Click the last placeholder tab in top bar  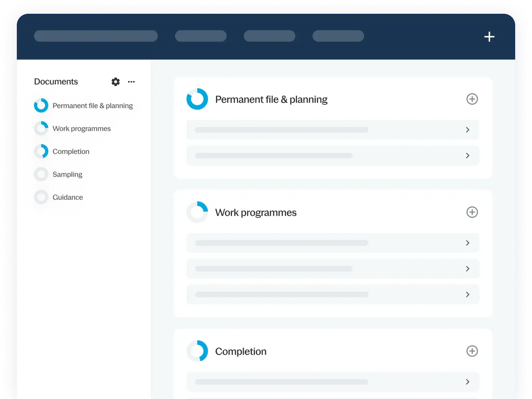338,36
